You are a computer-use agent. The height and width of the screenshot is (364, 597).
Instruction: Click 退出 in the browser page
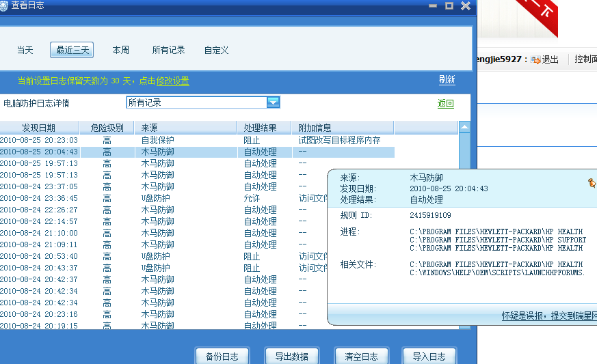[550, 59]
